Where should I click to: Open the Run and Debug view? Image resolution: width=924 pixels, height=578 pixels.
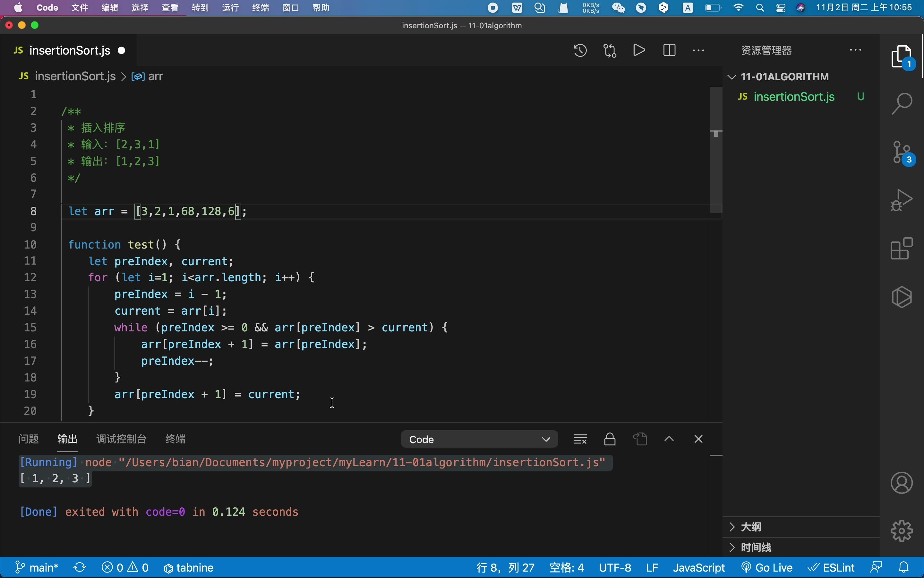pos(902,200)
